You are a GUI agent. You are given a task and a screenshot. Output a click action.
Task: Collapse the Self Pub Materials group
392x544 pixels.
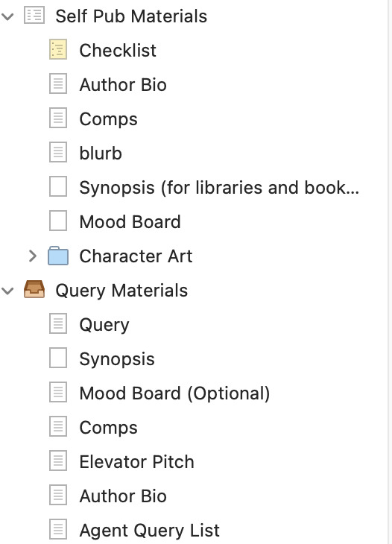[x=7, y=16]
